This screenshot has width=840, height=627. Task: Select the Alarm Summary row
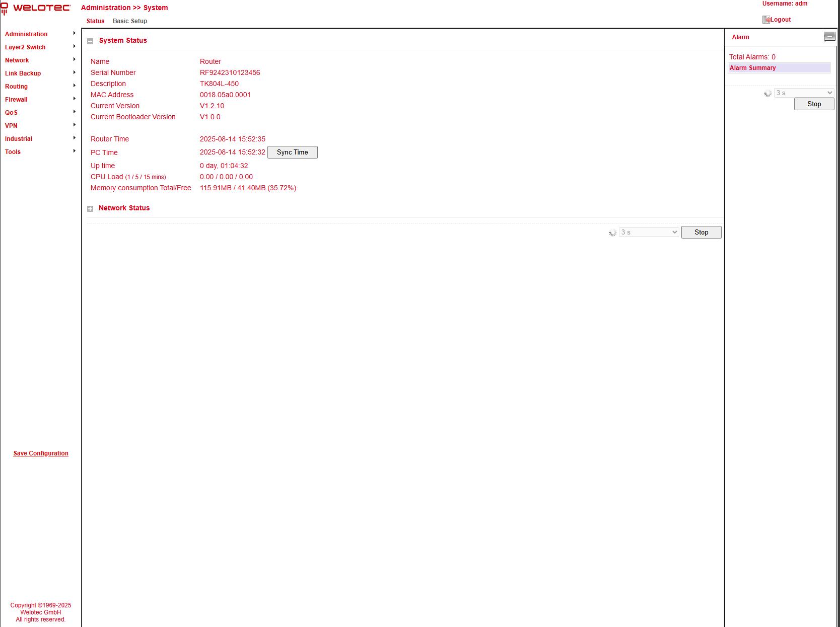coord(779,68)
